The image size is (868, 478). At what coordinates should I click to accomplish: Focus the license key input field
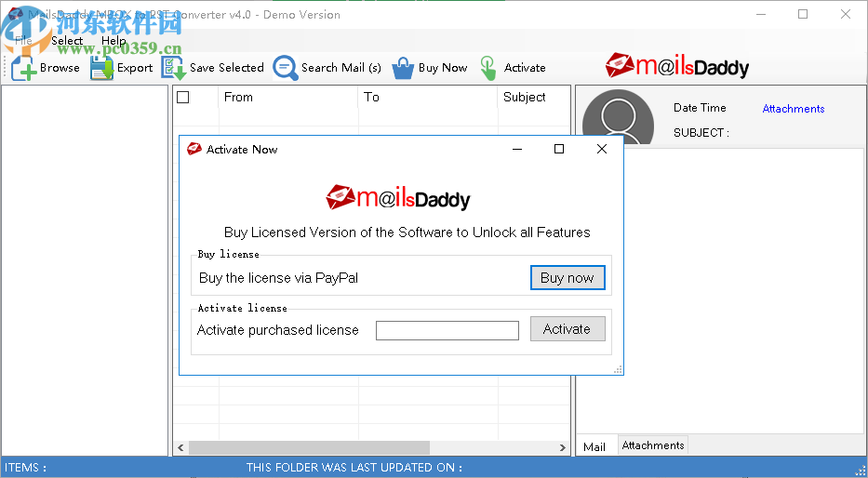click(x=447, y=331)
